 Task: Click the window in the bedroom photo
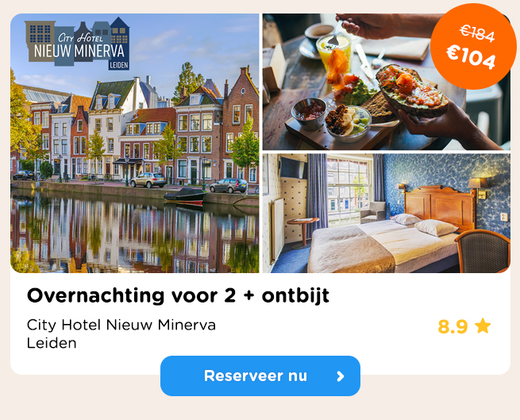[x=349, y=190]
